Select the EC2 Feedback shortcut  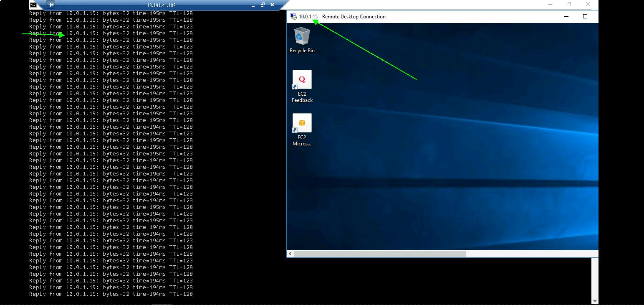tap(302, 86)
